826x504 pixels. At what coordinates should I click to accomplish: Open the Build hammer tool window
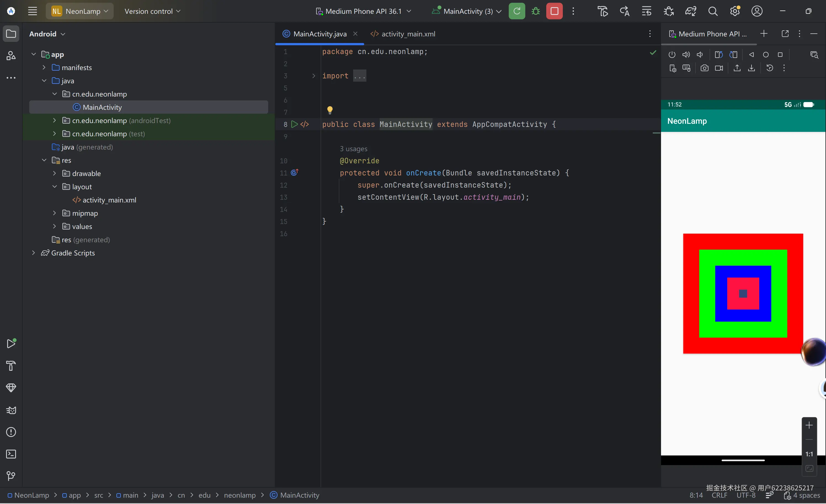pyautogui.click(x=11, y=366)
